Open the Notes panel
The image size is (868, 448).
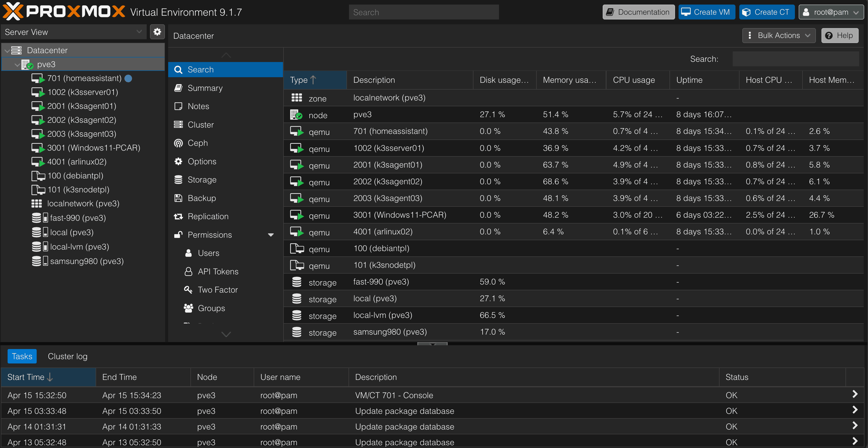click(x=199, y=106)
